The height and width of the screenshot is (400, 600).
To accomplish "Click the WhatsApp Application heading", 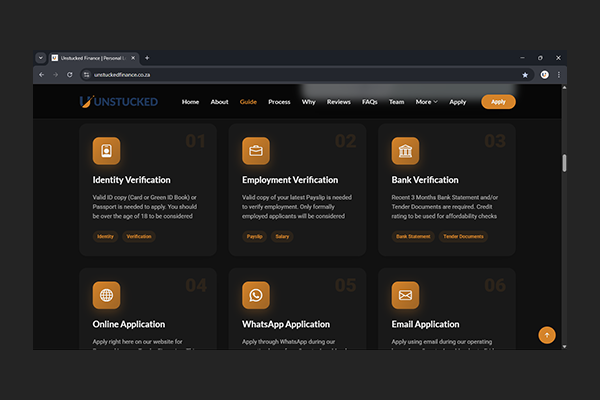I will [x=286, y=324].
